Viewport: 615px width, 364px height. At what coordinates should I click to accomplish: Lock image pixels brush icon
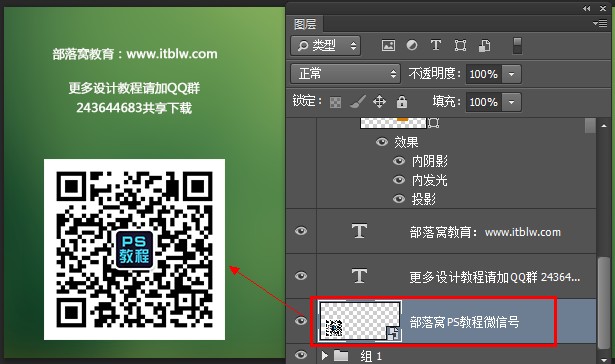tap(357, 102)
